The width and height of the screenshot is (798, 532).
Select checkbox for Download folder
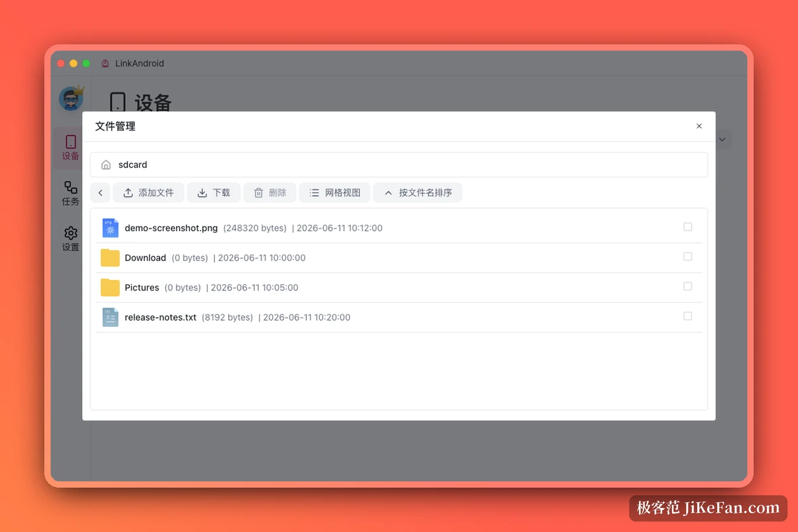pos(688,256)
